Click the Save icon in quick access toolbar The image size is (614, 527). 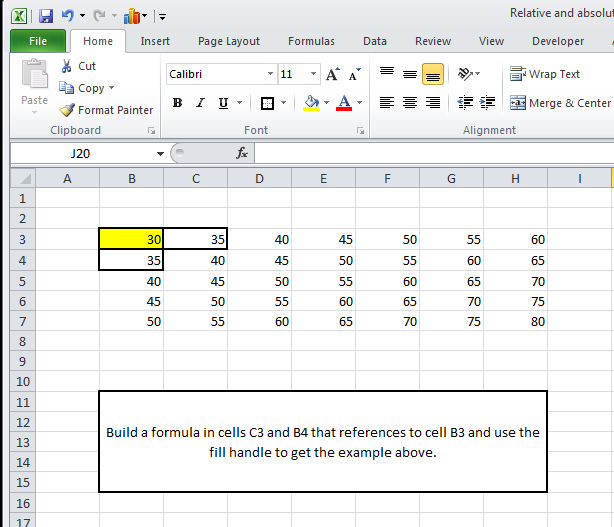46,15
